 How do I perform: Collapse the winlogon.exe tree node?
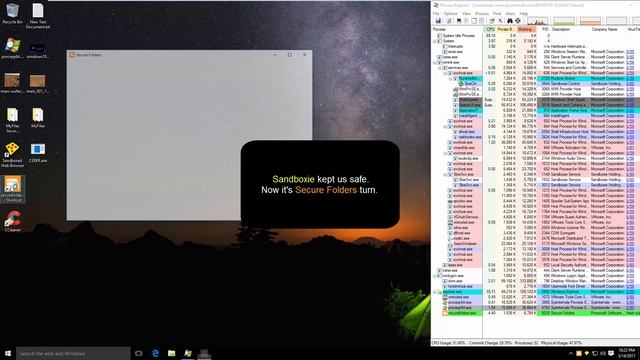pos(435,276)
